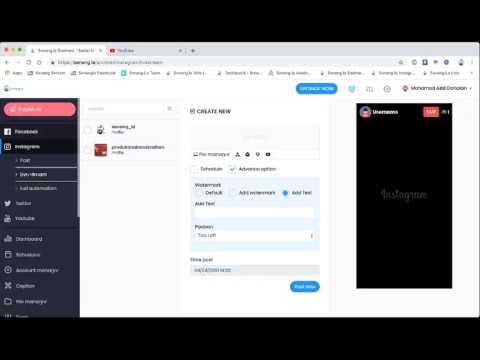The width and height of the screenshot is (480, 360).
Task: Click upload-from-computer icon in media bar
Action: coord(238,154)
